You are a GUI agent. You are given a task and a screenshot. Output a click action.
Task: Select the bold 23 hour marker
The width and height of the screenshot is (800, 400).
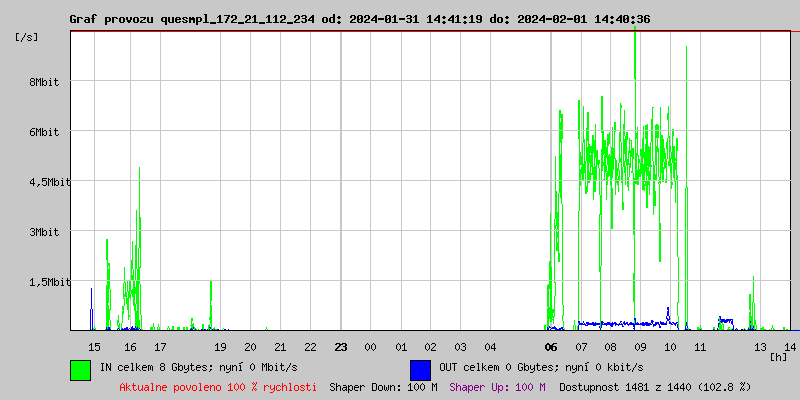click(x=340, y=347)
